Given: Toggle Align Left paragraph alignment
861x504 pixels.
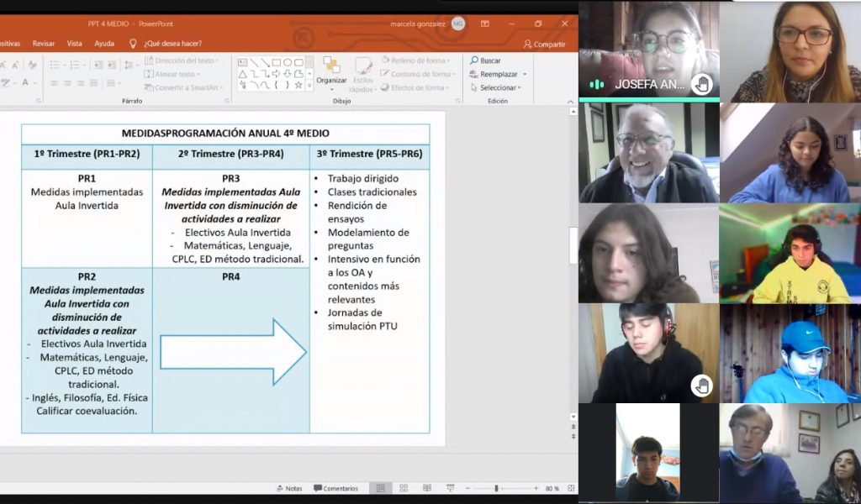Looking at the screenshot, I should click(x=55, y=83).
